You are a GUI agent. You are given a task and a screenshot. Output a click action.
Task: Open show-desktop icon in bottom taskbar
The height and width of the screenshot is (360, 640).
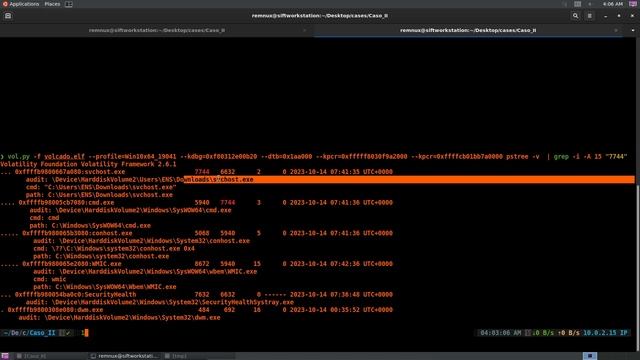(x=5, y=356)
